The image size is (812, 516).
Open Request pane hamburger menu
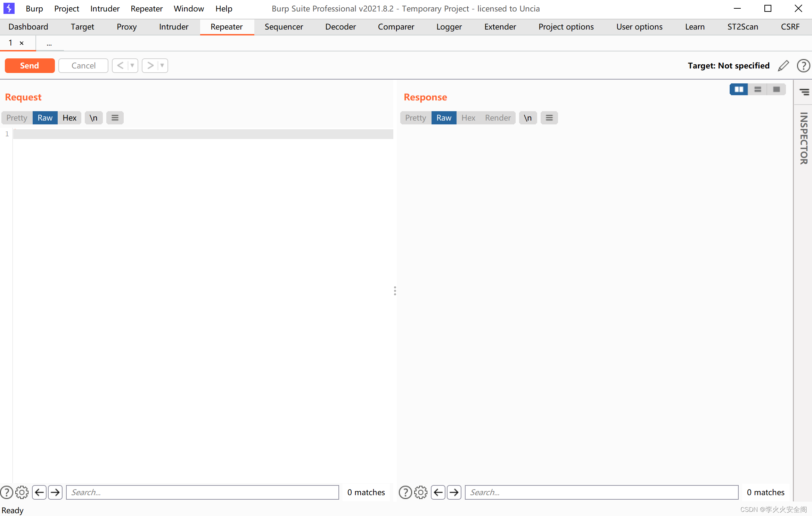(x=115, y=118)
